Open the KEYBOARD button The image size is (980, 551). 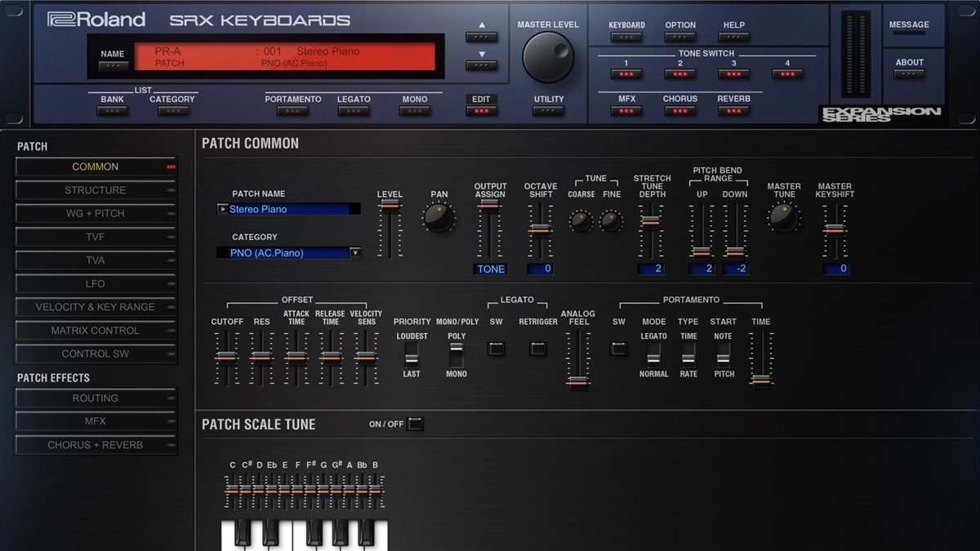click(x=626, y=38)
